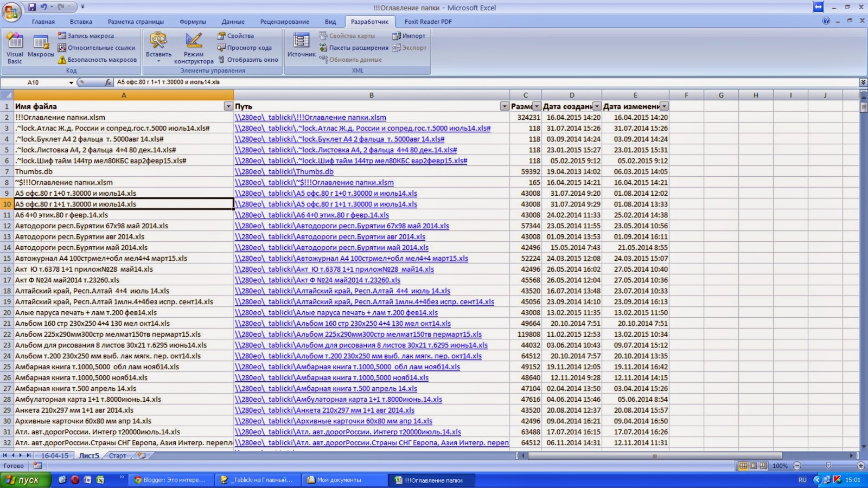Viewport: 868px width, 488px height.
Task: Click into the formula bar text
Action: click(486, 82)
